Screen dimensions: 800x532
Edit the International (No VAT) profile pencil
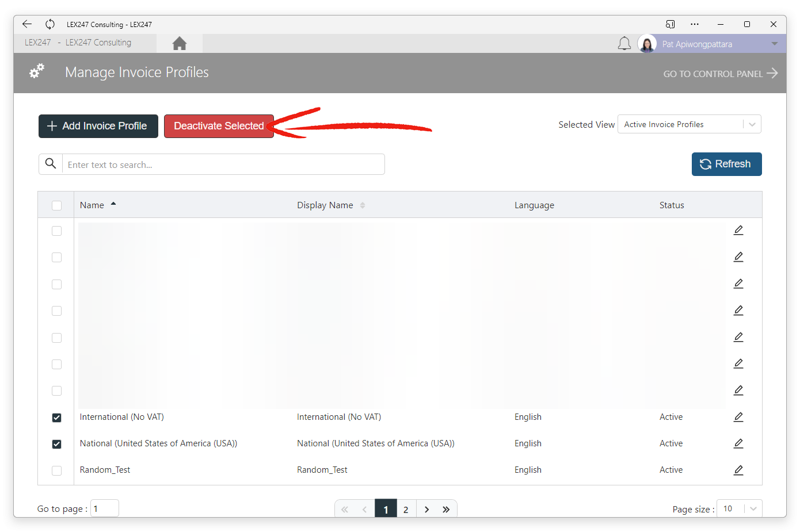tap(738, 417)
